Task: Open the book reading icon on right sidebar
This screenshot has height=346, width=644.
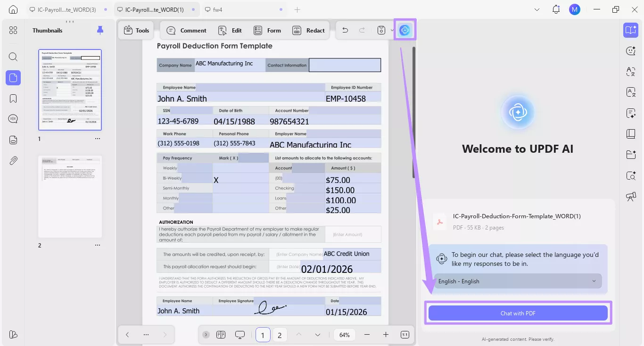Action: [631, 134]
